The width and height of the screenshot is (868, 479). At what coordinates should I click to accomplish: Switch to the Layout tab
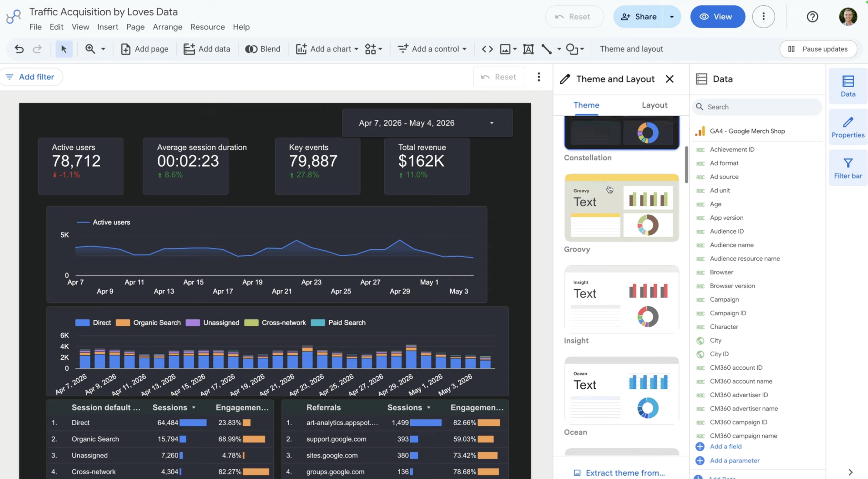click(654, 105)
